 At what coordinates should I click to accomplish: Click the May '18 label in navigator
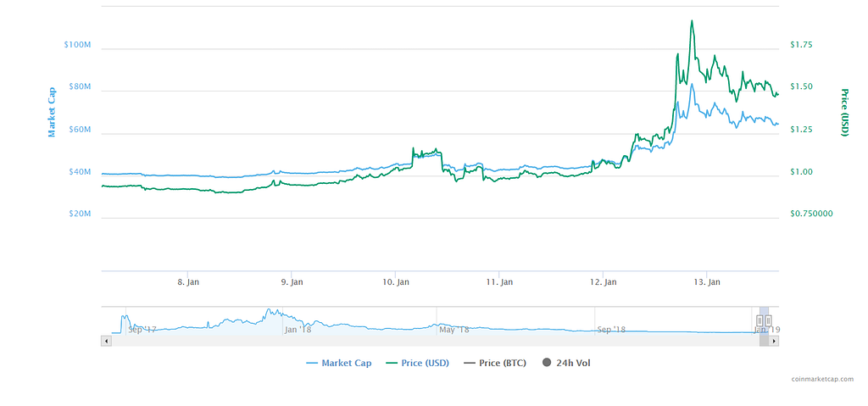454,330
